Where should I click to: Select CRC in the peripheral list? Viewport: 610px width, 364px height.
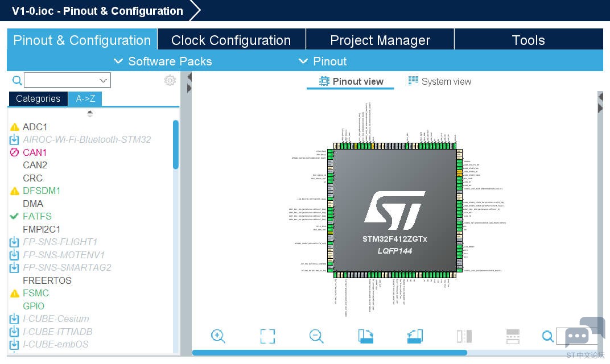pos(32,178)
